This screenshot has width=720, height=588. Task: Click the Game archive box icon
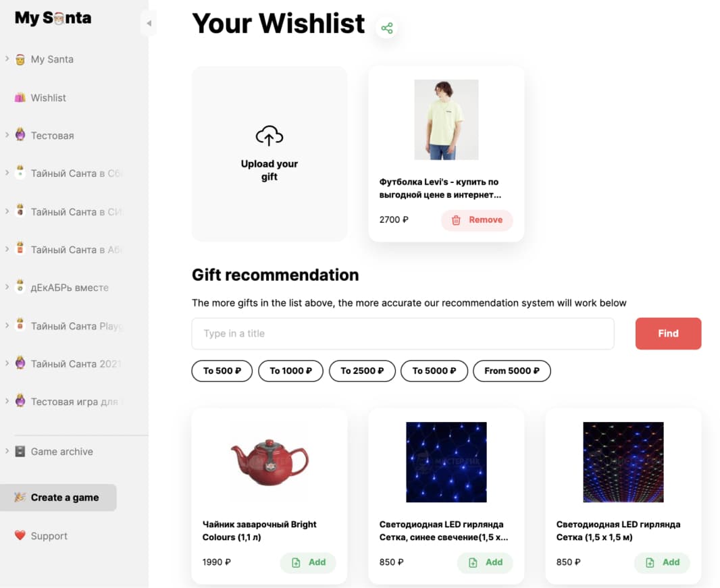coord(20,451)
